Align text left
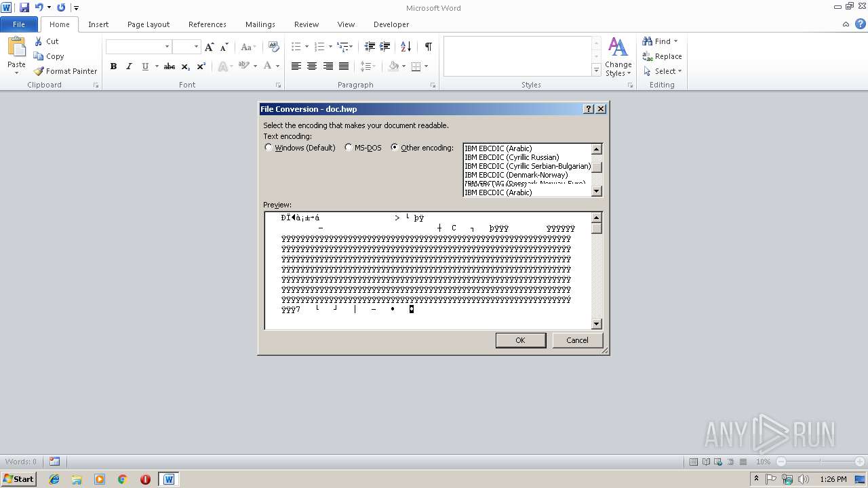This screenshot has width=868, height=488. pyautogui.click(x=296, y=66)
